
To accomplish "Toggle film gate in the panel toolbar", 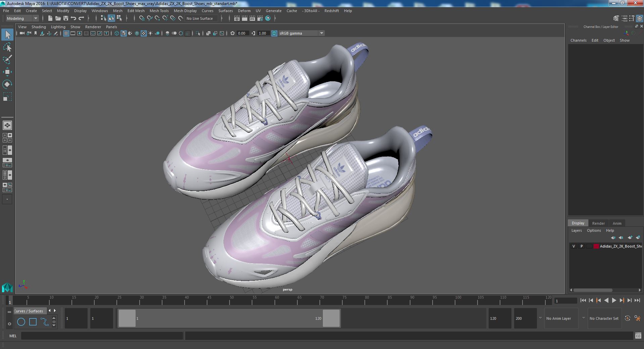I will point(73,33).
